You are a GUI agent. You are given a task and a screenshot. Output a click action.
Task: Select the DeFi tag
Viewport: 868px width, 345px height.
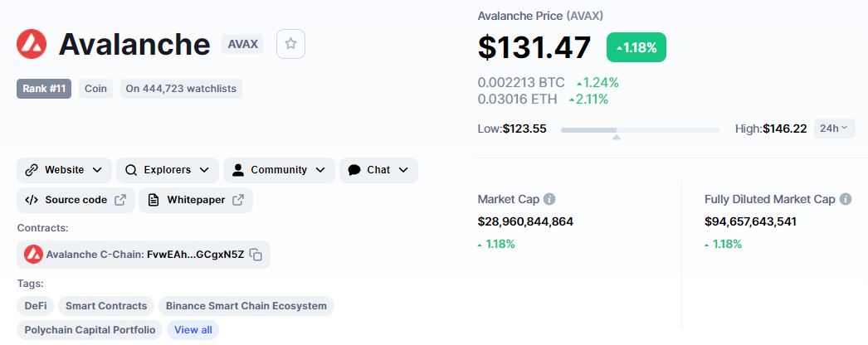click(x=35, y=306)
